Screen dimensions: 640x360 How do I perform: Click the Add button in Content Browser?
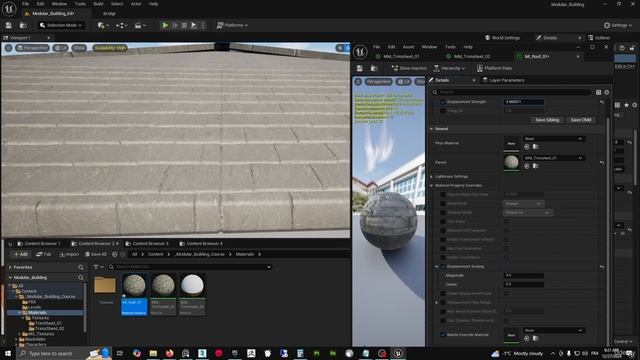[x=20, y=254]
